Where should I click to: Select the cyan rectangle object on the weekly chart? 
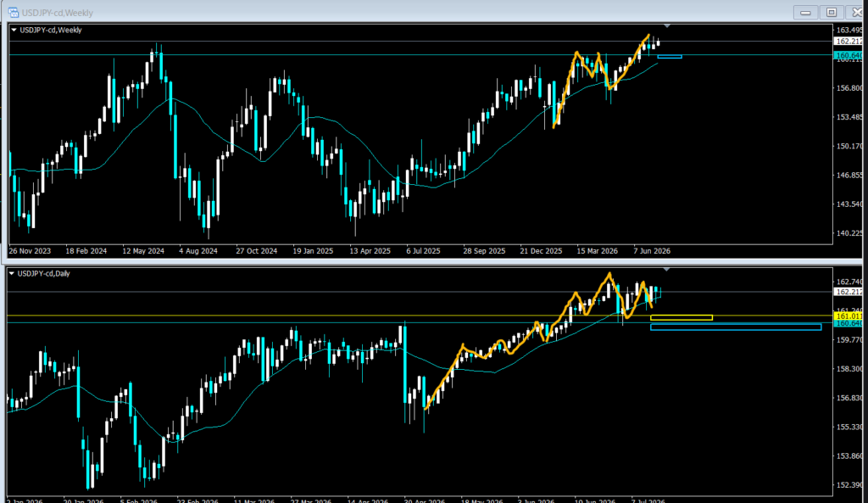pyautogui.click(x=670, y=57)
